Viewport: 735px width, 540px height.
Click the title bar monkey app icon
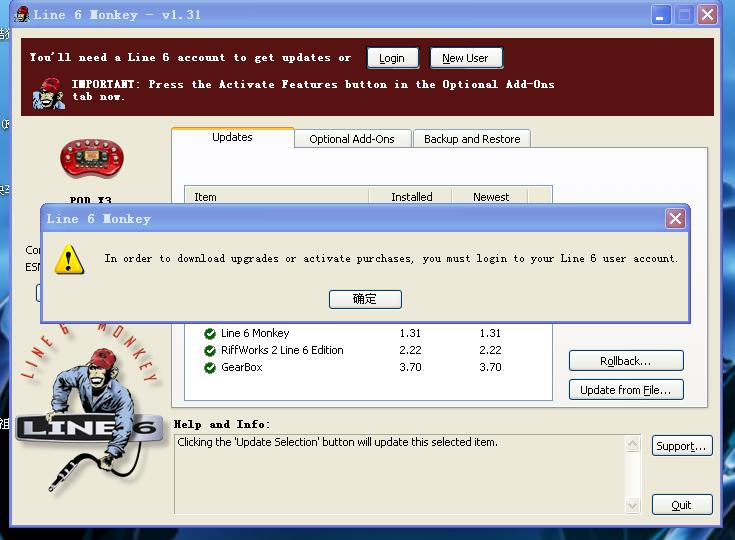coord(22,15)
